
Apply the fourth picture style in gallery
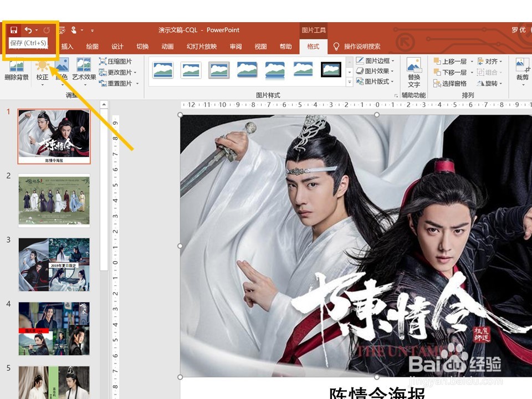tap(247, 70)
